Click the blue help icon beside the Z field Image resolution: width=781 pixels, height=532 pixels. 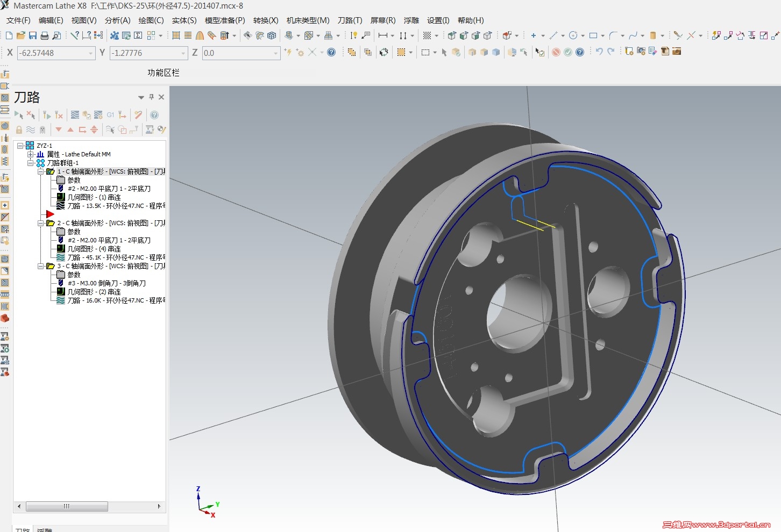331,52
